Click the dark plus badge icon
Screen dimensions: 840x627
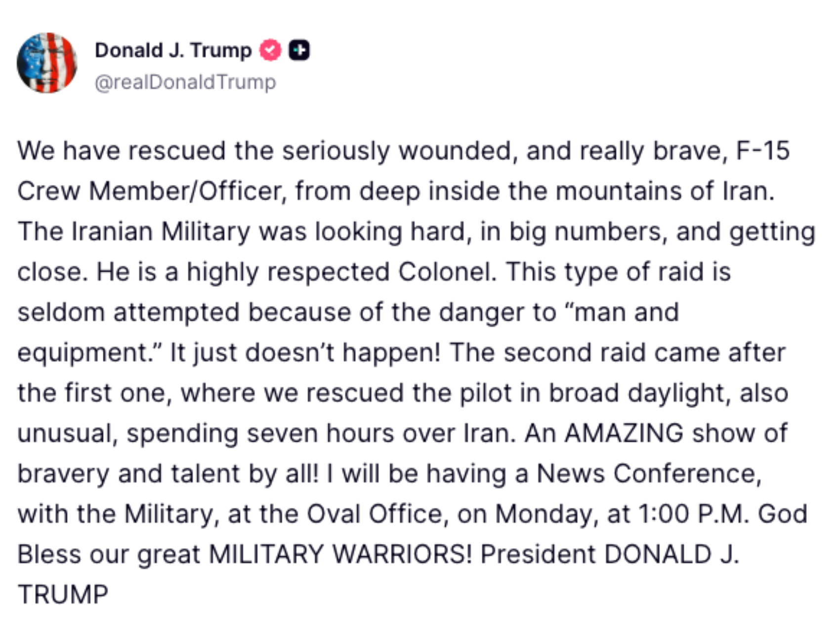coord(299,50)
